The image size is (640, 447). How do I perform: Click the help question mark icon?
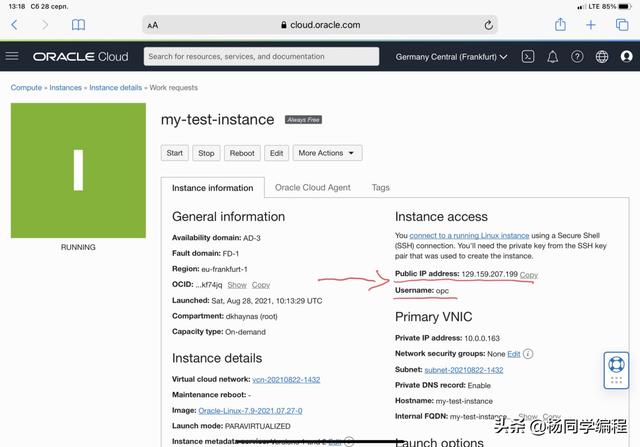click(577, 57)
